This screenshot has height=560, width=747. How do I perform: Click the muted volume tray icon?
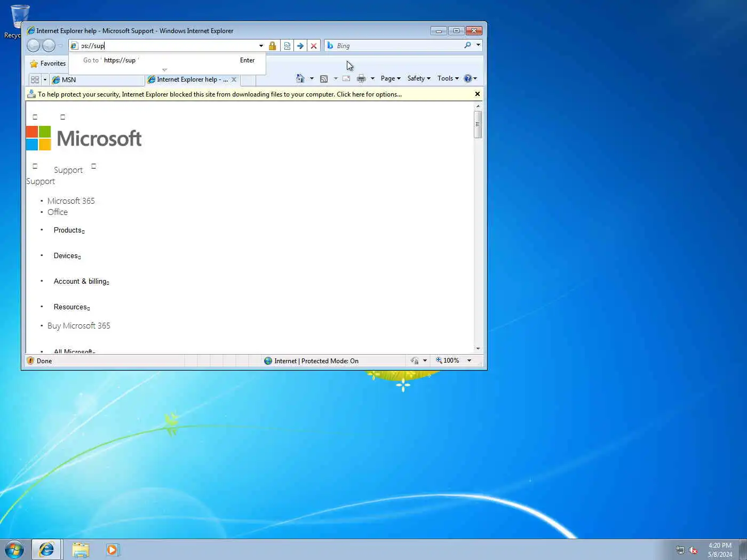point(693,550)
